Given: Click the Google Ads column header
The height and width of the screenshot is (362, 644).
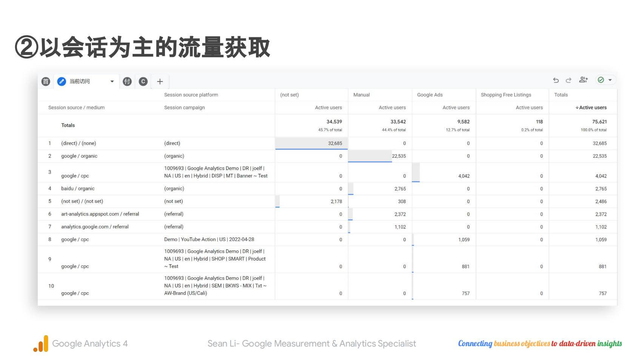Looking at the screenshot, I should click(430, 95).
